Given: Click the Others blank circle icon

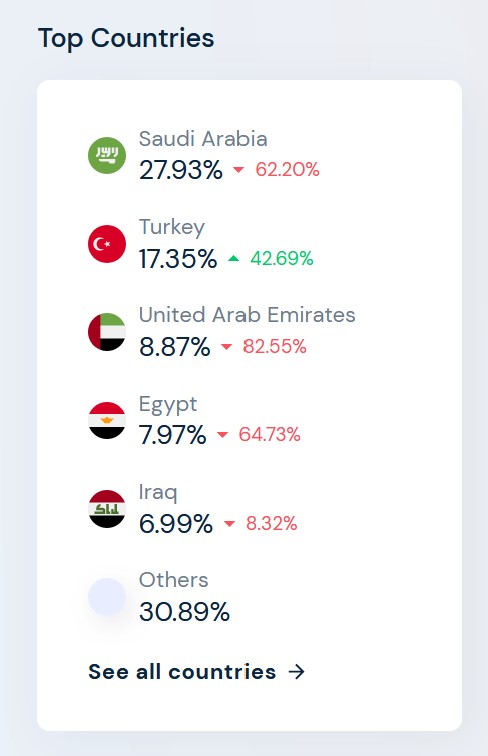Looking at the screenshot, I should click(x=107, y=597).
